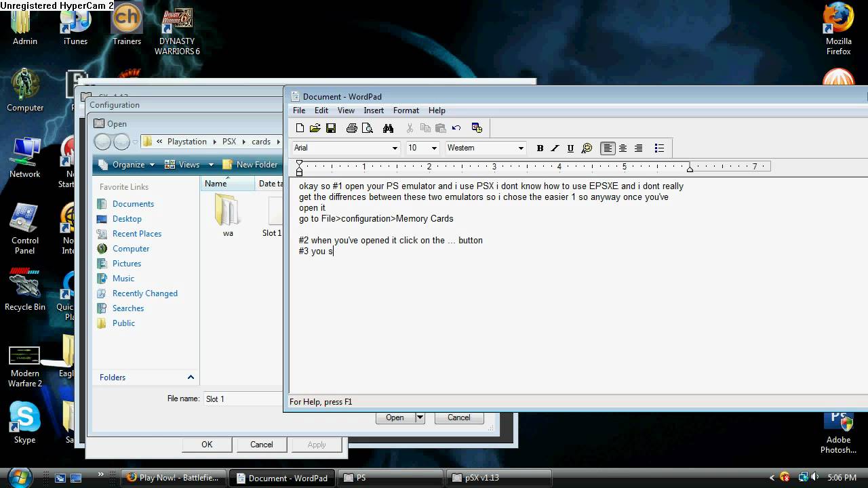Open the Views dropdown in Open dialog
Image resolution: width=868 pixels, height=488 pixels.
pos(189,165)
